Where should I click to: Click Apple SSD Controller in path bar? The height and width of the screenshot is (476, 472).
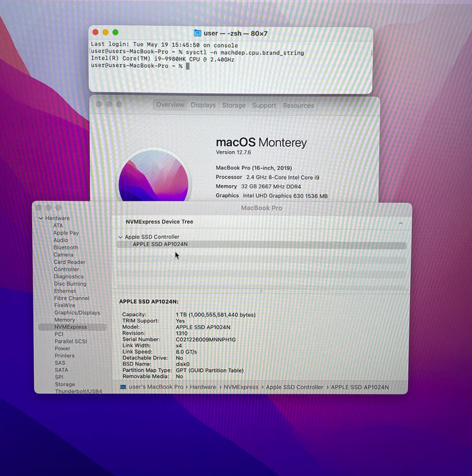[x=294, y=387]
